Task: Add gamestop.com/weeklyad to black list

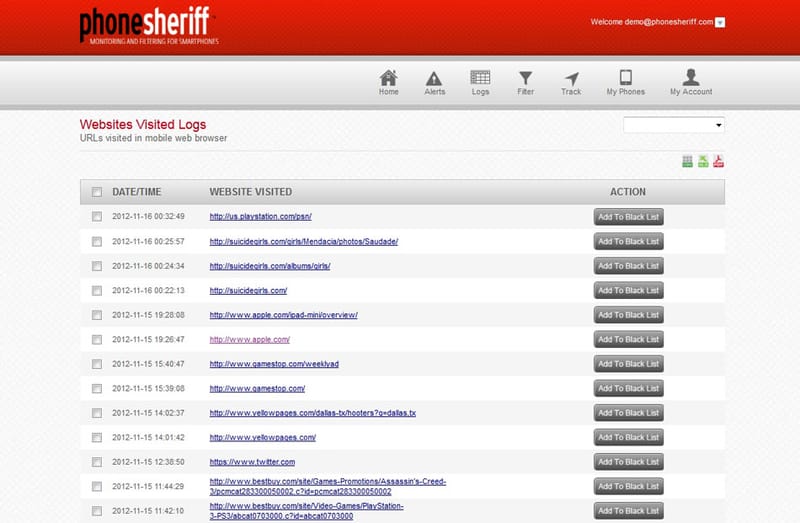Action: [628, 364]
